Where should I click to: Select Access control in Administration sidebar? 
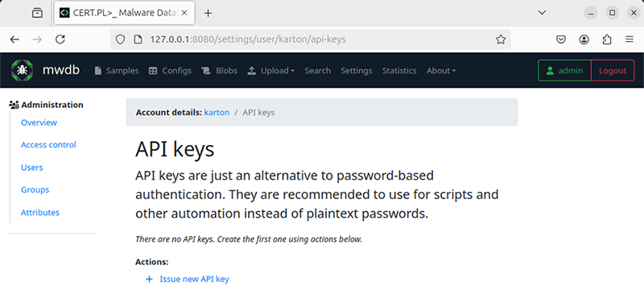(48, 145)
